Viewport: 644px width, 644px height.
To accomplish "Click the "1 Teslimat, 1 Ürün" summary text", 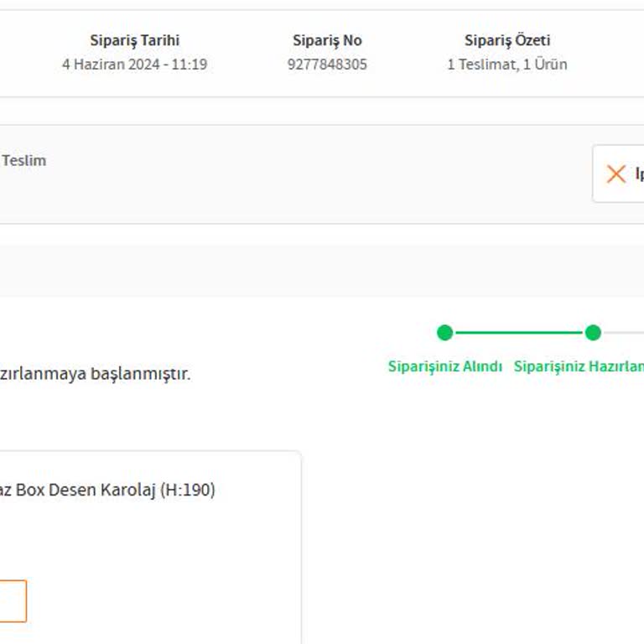I will tap(507, 65).
